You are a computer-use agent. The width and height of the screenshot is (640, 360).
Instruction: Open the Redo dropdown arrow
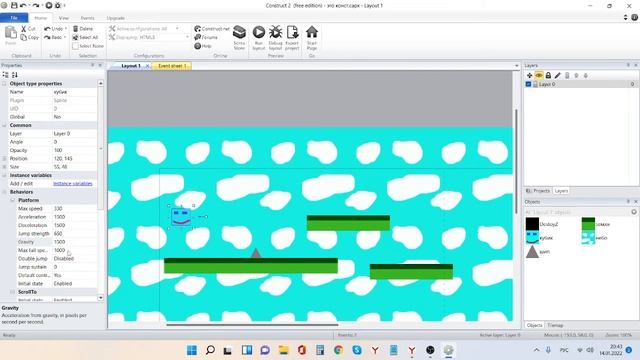(x=65, y=38)
